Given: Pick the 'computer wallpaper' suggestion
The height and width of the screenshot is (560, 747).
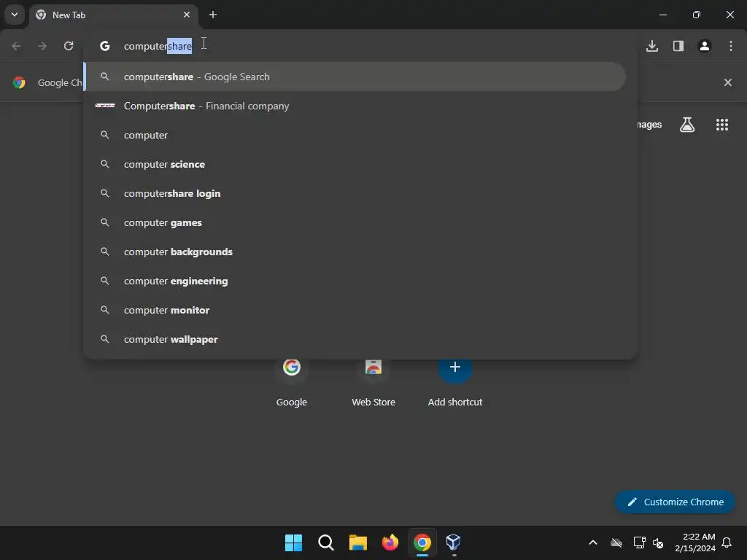Looking at the screenshot, I should point(355,339).
